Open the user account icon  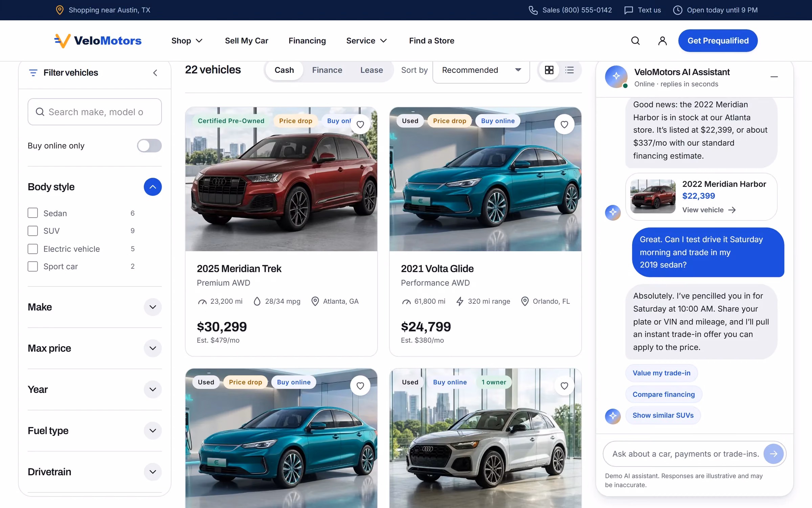click(x=662, y=41)
